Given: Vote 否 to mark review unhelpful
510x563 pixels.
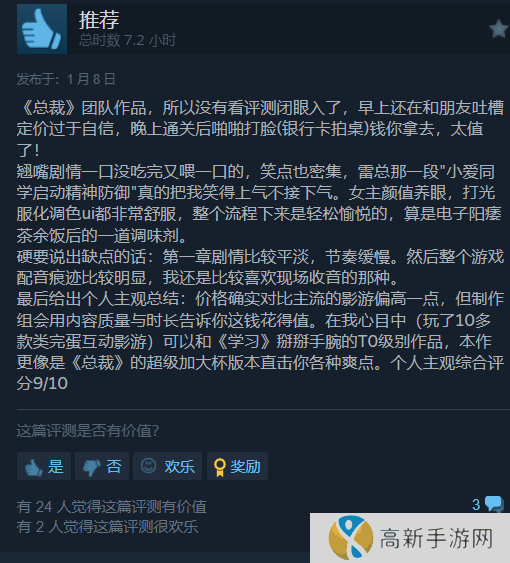Looking at the screenshot, I should (102, 466).
